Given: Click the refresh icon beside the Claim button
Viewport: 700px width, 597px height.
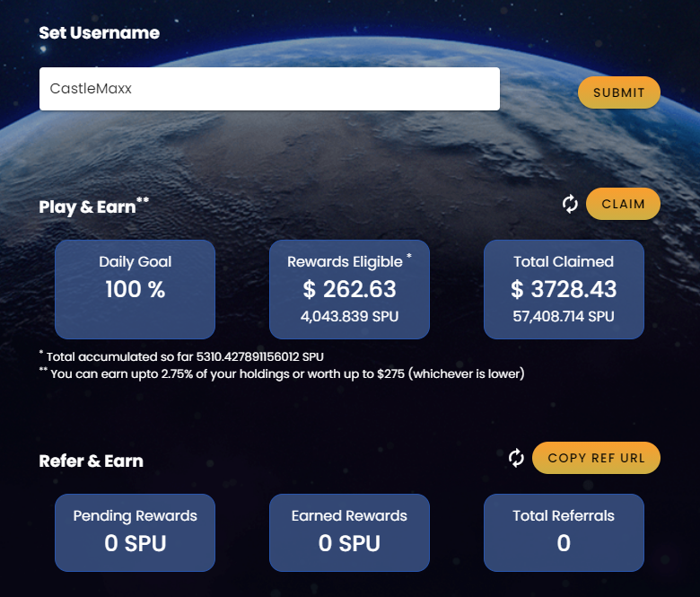Looking at the screenshot, I should (x=570, y=204).
